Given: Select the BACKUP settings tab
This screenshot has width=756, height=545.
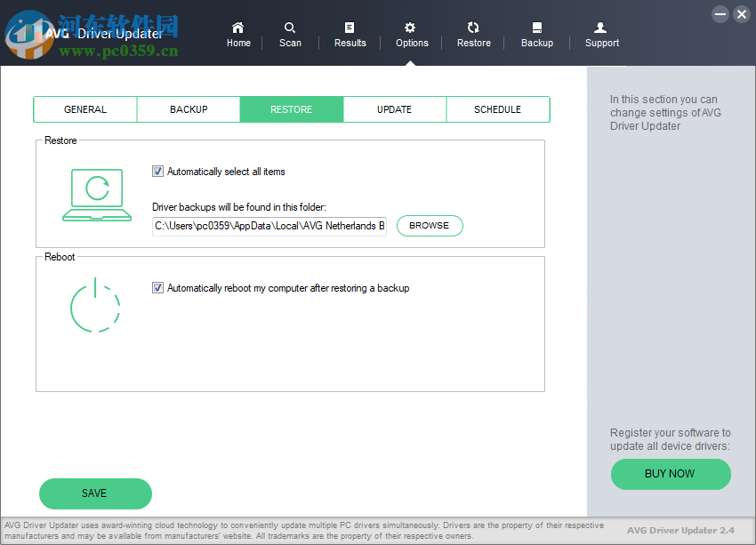Looking at the screenshot, I should [x=188, y=108].
